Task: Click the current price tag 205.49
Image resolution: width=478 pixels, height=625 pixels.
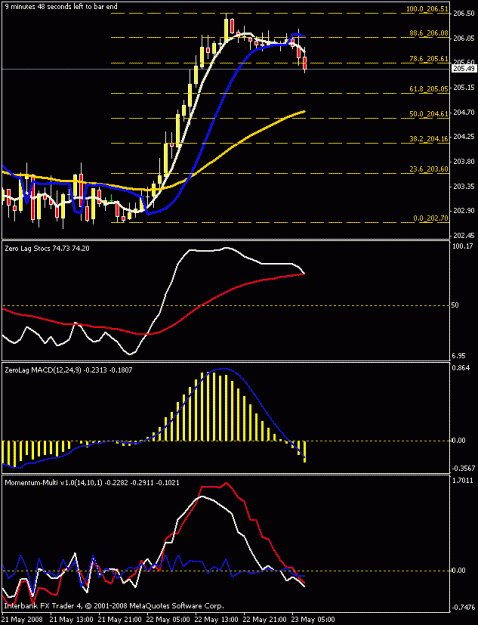Action: (x=465, y=69)
